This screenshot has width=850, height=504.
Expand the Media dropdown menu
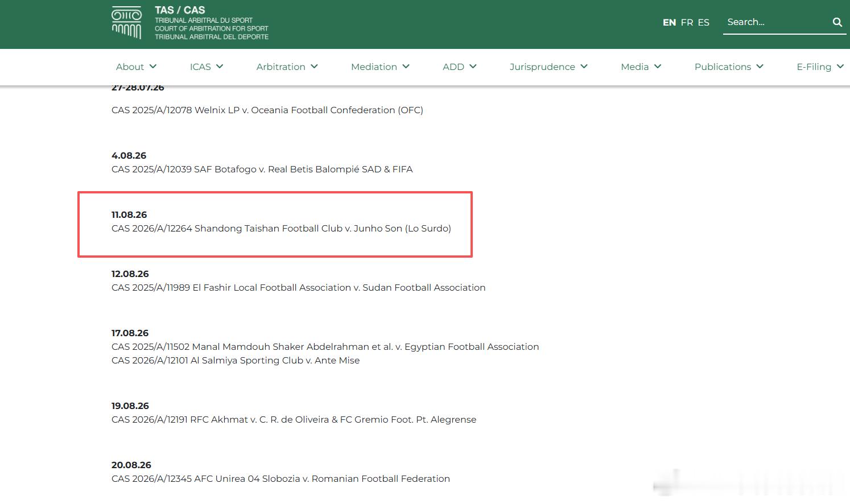641,67
